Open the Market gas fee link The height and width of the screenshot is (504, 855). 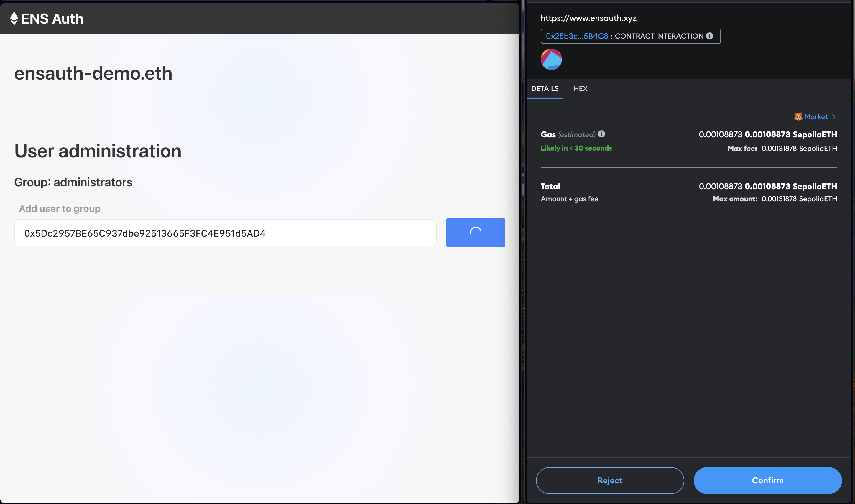pyautogui.click(x=815, y=116)
